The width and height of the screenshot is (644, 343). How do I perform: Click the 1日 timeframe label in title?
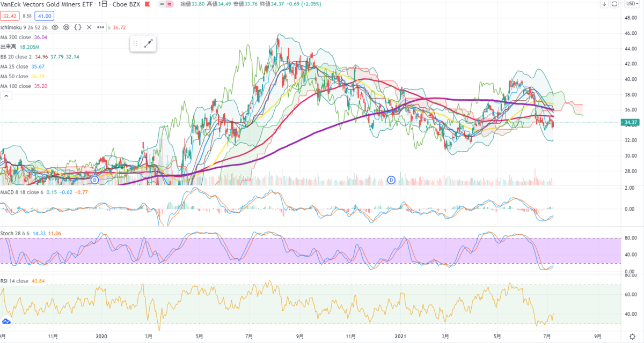(x=103, y=4)
